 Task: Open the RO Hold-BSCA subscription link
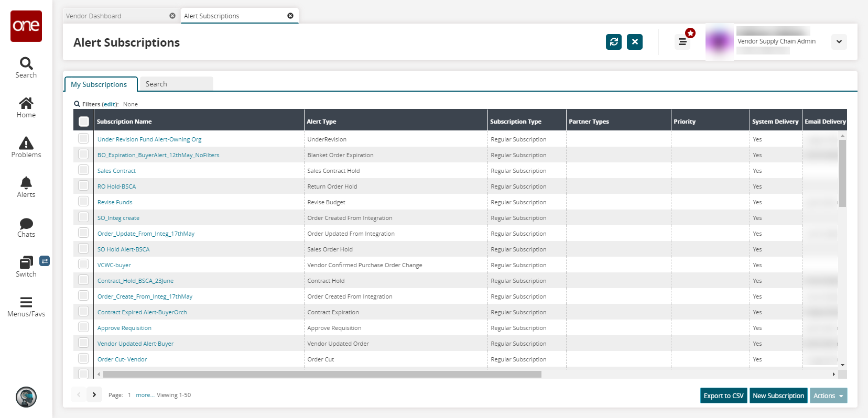[116, 186]
